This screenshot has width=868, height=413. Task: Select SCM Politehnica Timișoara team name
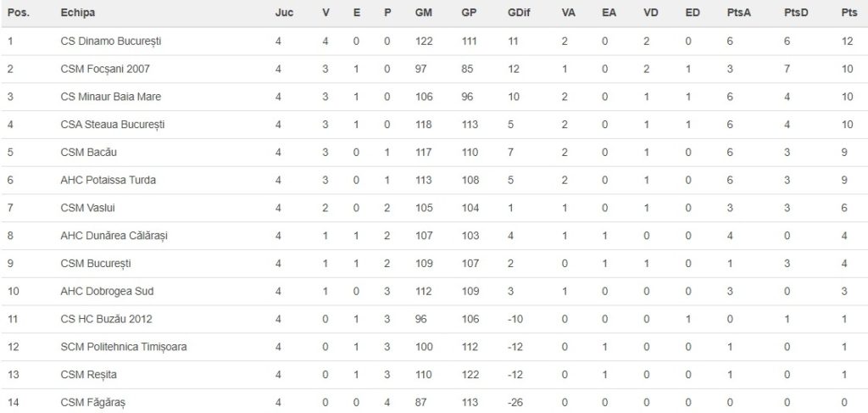pos(124,346)
